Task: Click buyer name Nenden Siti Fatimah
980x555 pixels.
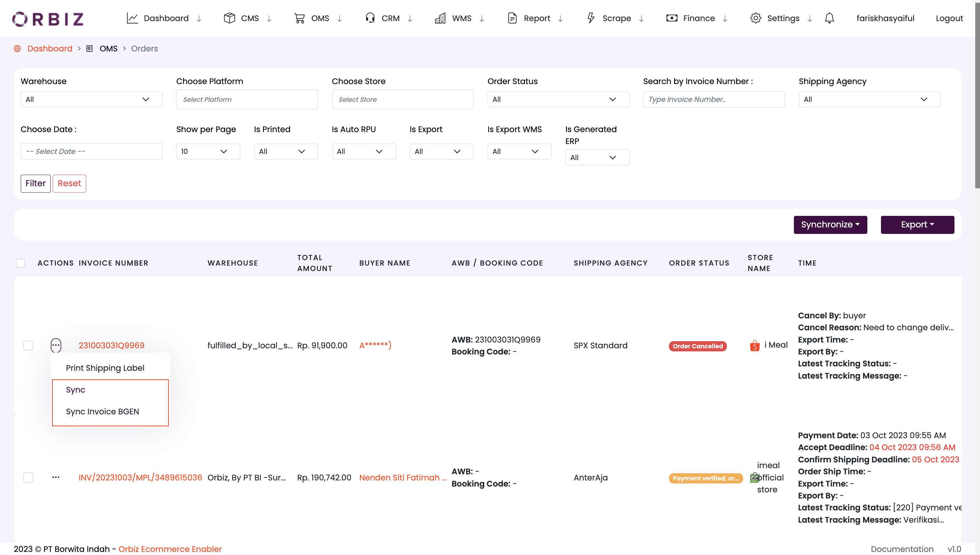Action: click(x=403, y=478)
